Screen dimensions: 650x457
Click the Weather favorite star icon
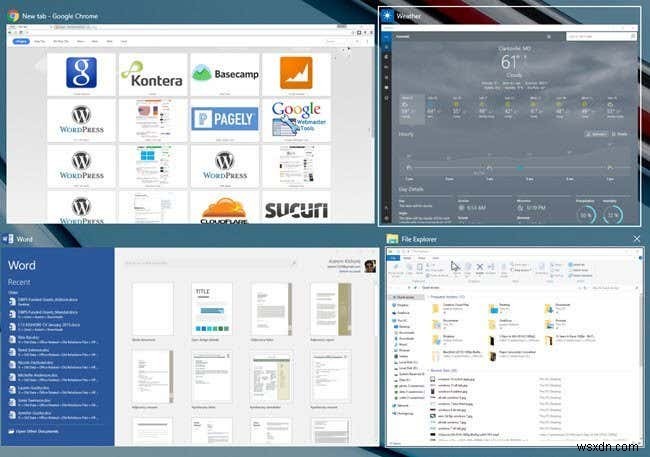pyautogui.click(x=549, y=36)
